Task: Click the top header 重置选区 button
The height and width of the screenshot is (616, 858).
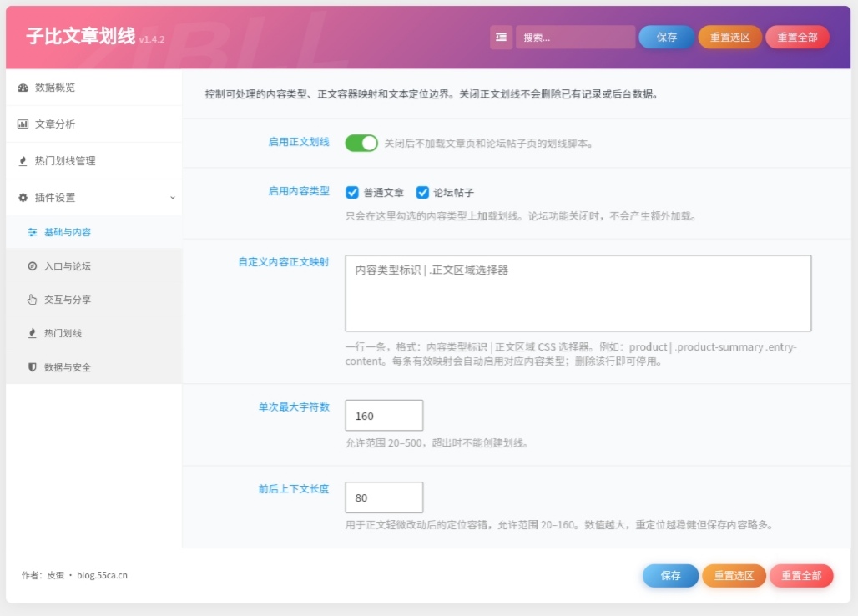Action: pyautogui.click(x=730, y=38)
